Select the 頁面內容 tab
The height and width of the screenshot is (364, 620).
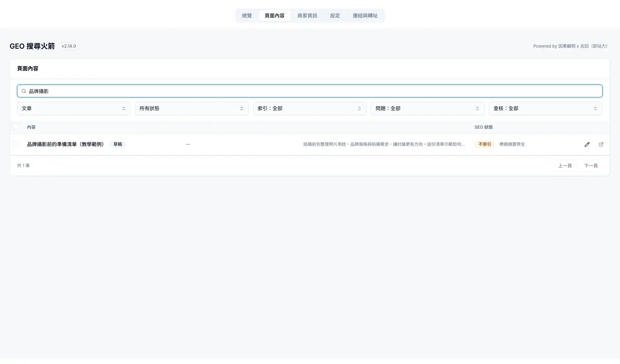[x=274, y=16]
